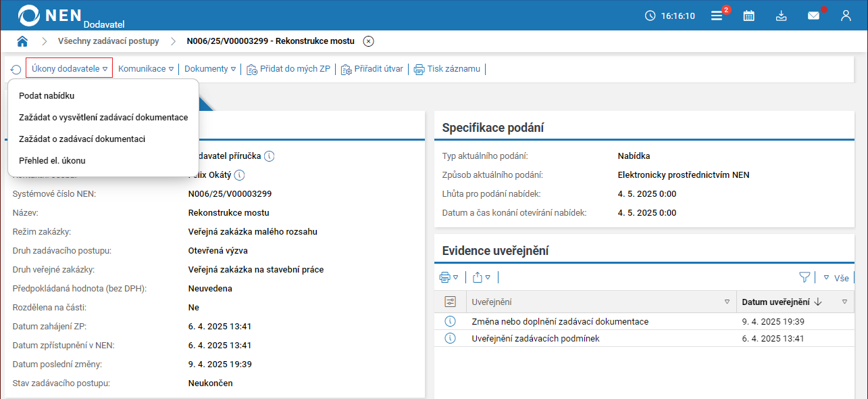
Task: Open the Vše filter dropdown
Action: 836,278
